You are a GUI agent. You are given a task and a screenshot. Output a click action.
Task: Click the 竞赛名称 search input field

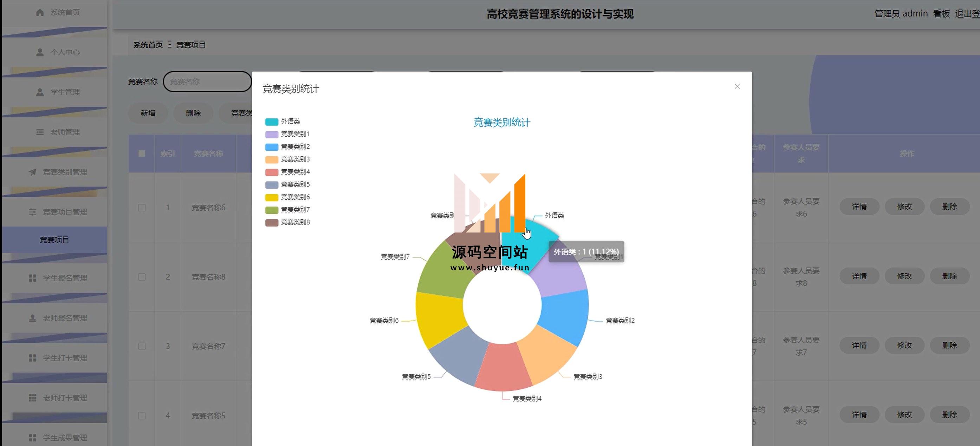click(x=207, y=81)
